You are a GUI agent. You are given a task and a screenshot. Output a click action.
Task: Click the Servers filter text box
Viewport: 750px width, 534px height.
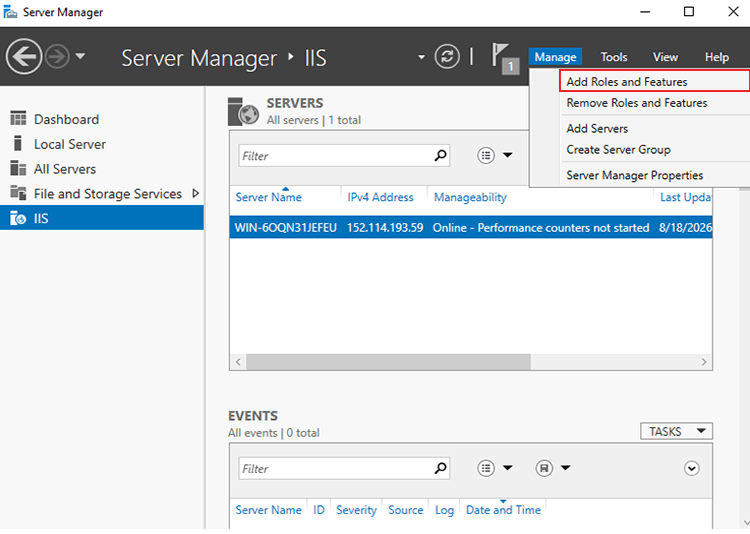(x=335, y=156)
